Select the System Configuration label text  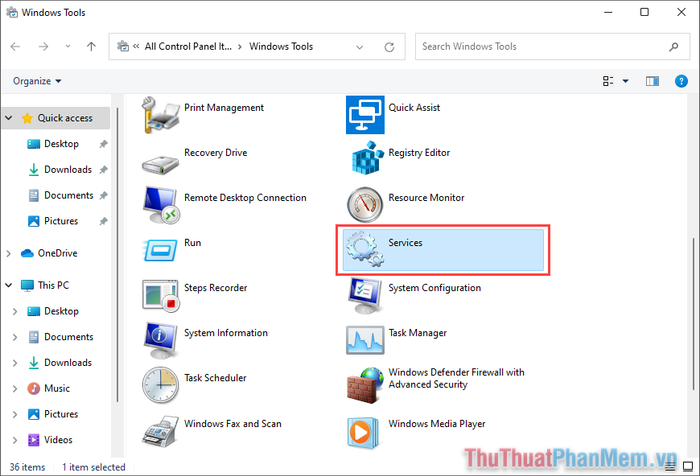tap(434, 288)
